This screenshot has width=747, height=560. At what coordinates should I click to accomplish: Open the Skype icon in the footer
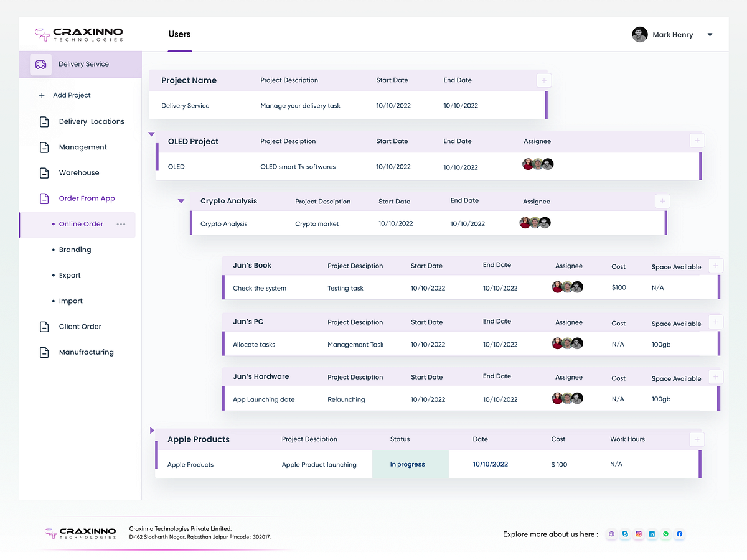tap(625, 534)
